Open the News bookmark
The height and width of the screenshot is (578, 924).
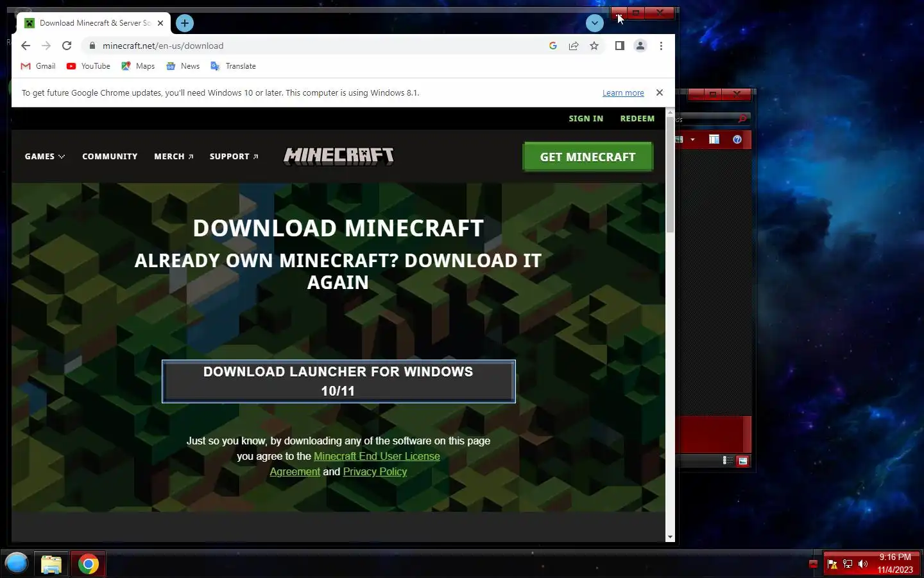[183, 66]
